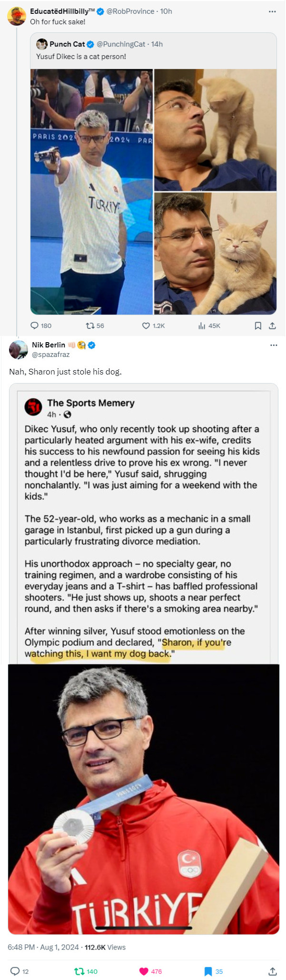Share the EducatedHillbilly tweet
The height and width of the screenshot is (980, 286).
[272, 326]
